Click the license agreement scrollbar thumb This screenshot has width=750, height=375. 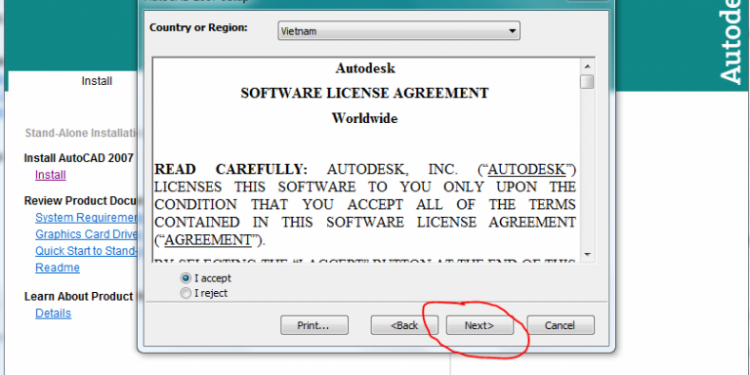[x=587, y=82]
